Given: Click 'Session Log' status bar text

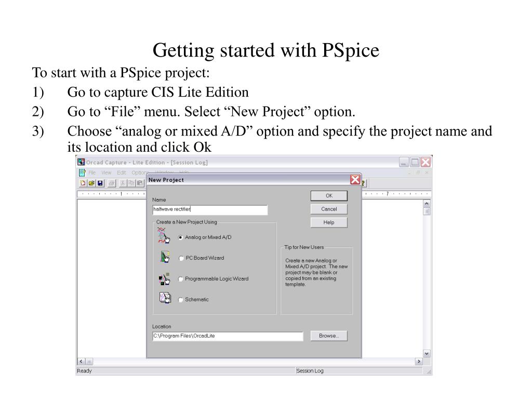Looking at the screenshot, I should (x=310, y=371).
